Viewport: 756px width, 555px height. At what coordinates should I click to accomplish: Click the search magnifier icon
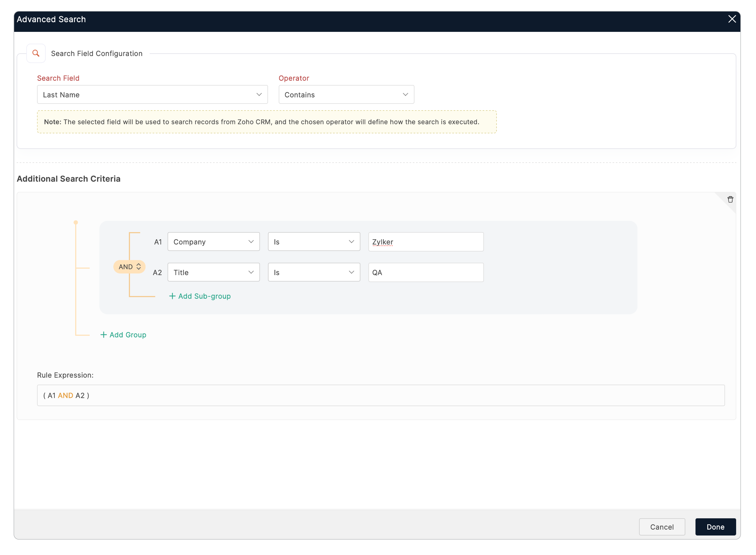click(x=36, y=53)
